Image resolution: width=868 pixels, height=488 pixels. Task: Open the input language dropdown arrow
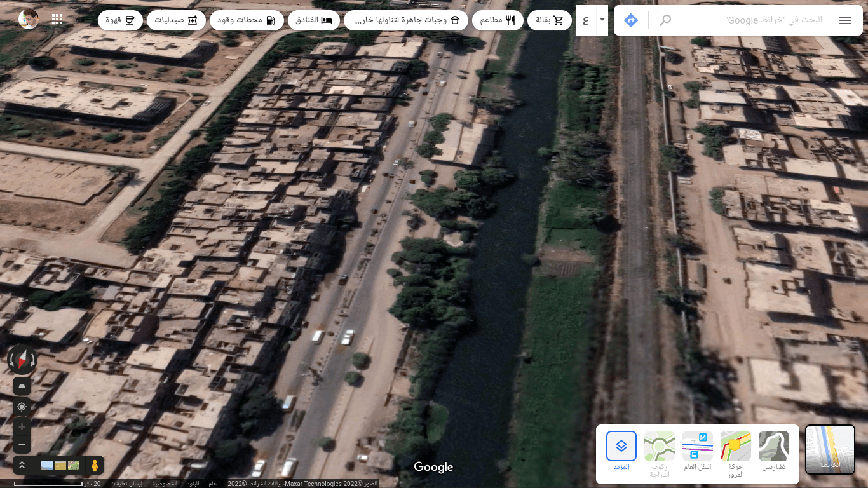(602, 20)
